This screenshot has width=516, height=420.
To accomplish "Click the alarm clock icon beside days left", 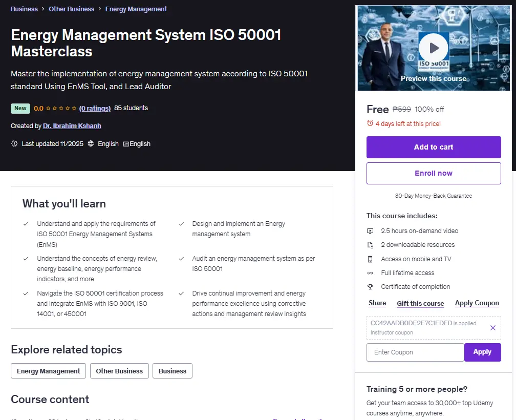I will pos(370,123).
